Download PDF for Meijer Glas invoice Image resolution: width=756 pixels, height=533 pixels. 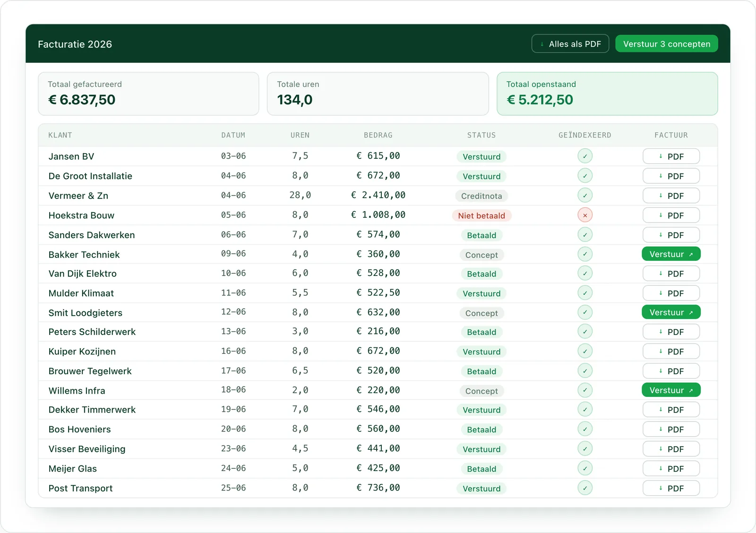pos(671,469)
